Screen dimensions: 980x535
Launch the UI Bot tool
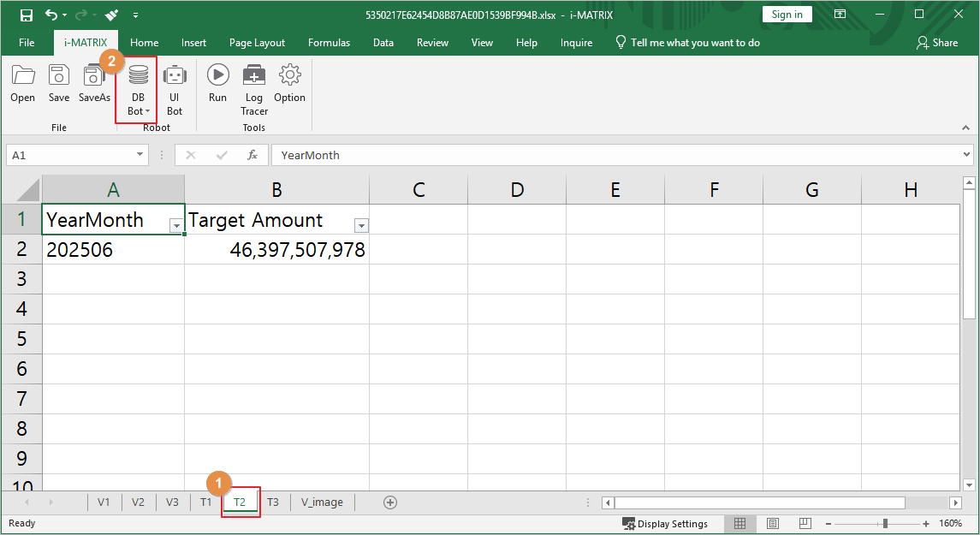(175, 88)
